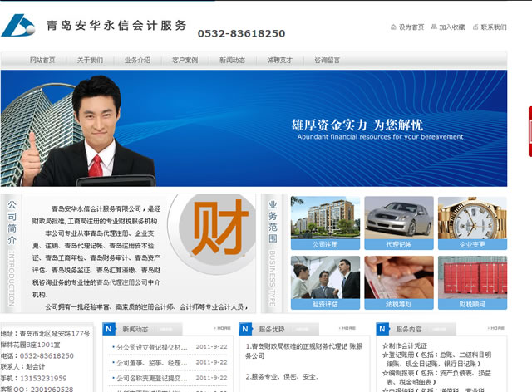Click the N icon beside 服务优势
Screen dimensions: 532x392
coord(245,329)
